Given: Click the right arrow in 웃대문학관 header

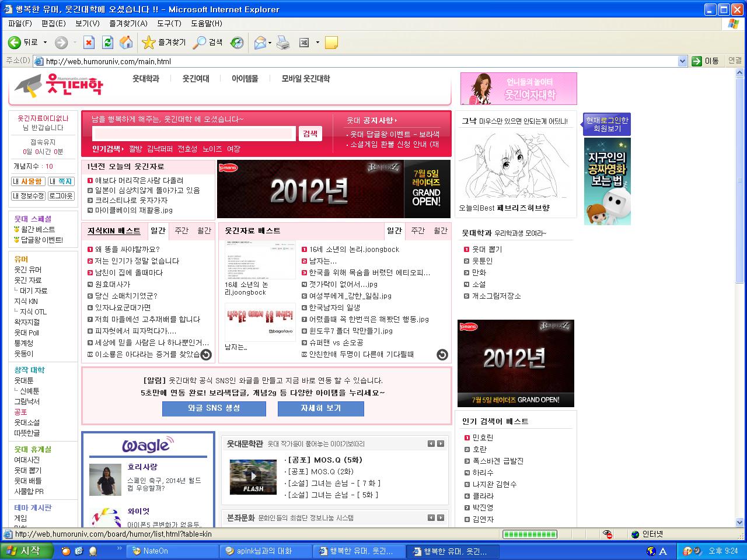Looking at the screenshot, I should click(x=441, y=444).
